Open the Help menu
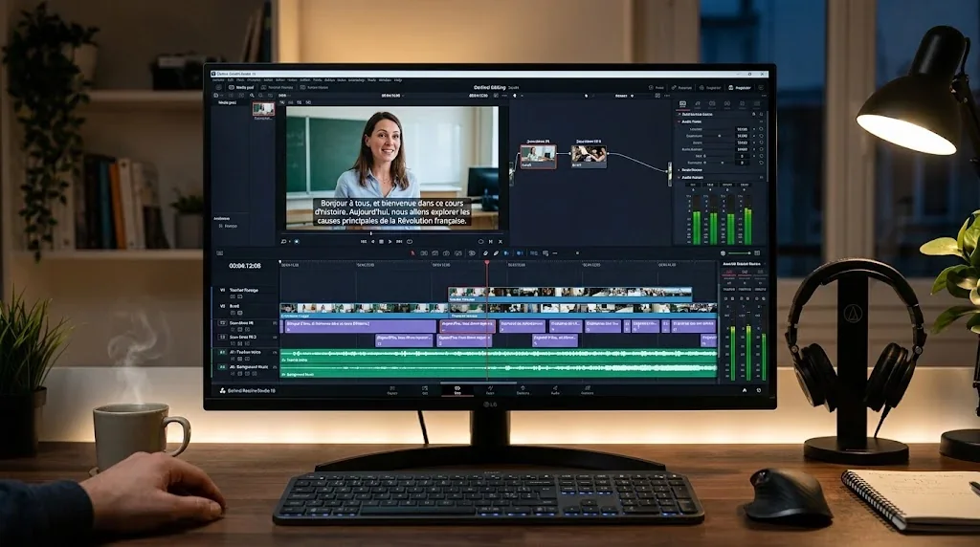Image resolution: width=980 pixels, height=547 pixels. click(x=398, y=80)
